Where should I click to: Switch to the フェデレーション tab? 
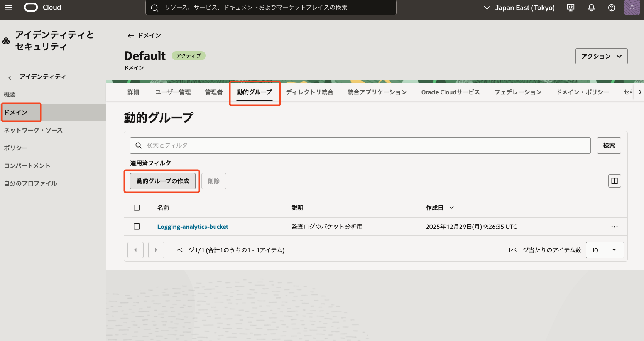pos(518,92)
